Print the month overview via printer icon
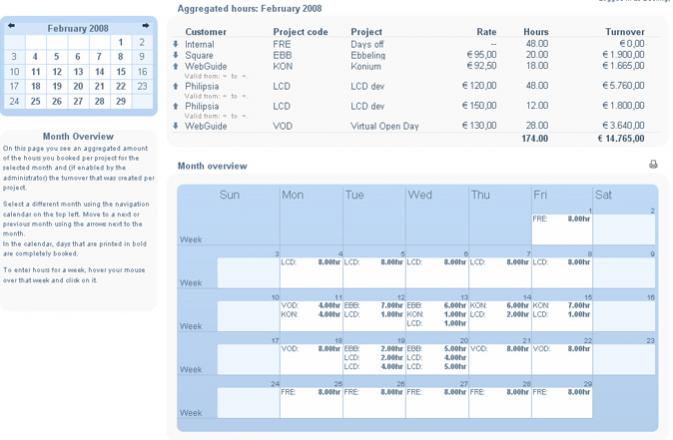The width and height of the screenshot is (673, 440). tap(653, 164)
